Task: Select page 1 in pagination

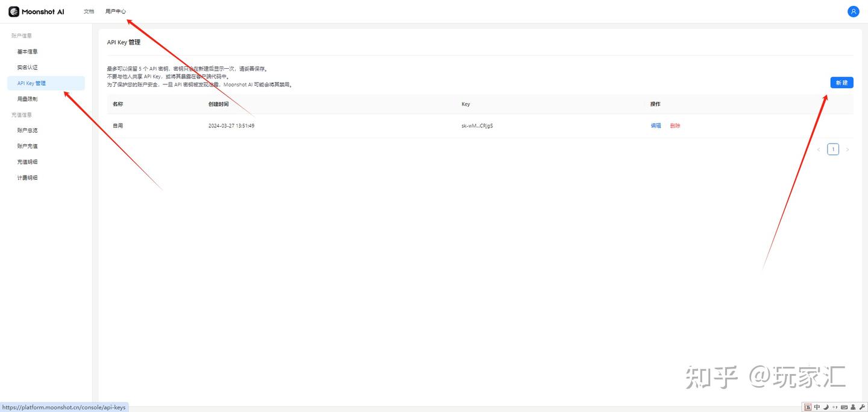Action: click(833, 150)
